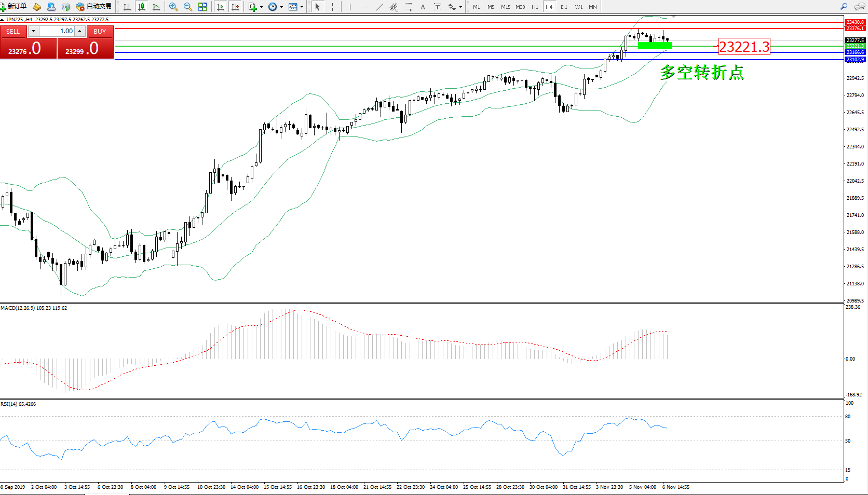Viewport: 868px width, 495px height.
Task: Select the trendline drawing tool
Action: tap(379, 7)
